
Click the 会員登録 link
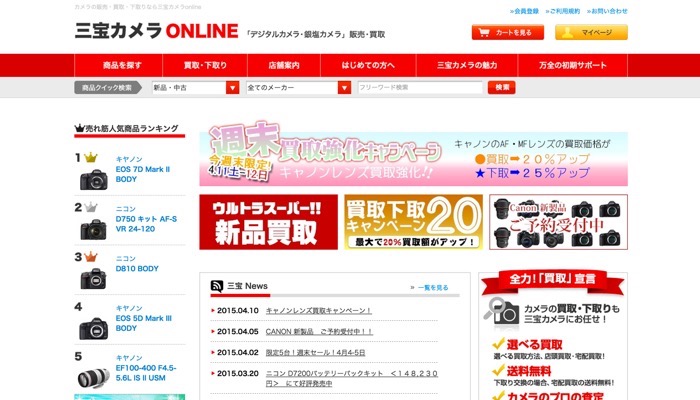(525, 11)
